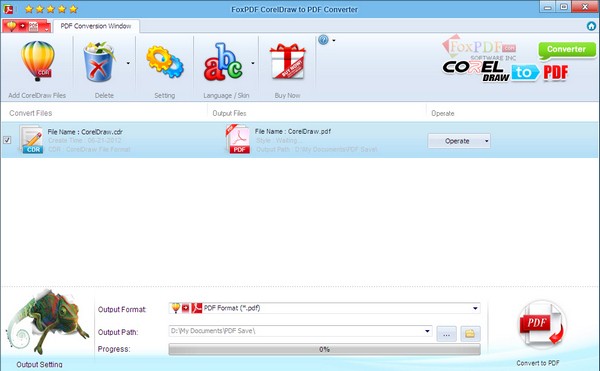600x371 pixels.
Task: Open the Output Path dropdown arrow
Action: pos(427,331)
